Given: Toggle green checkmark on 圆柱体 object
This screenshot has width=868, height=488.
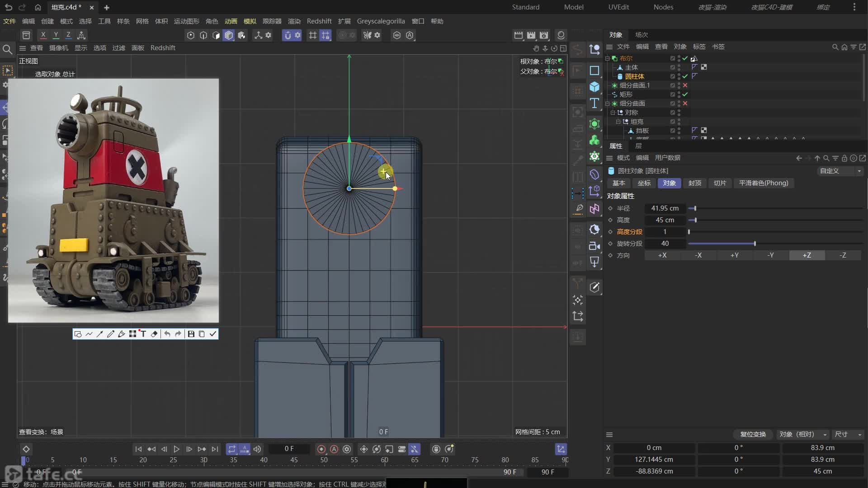Looking at the screenshot, I should [685, 76].
